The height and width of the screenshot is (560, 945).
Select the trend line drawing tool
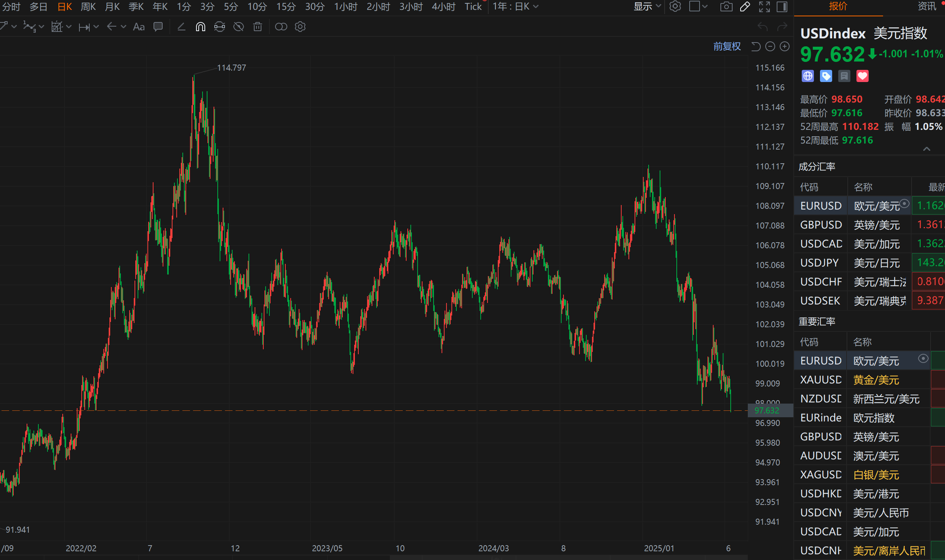(181, 27)
